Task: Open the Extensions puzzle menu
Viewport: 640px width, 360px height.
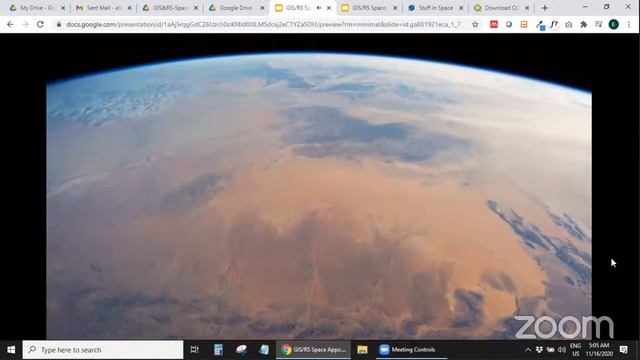Action: click(584, 24)
